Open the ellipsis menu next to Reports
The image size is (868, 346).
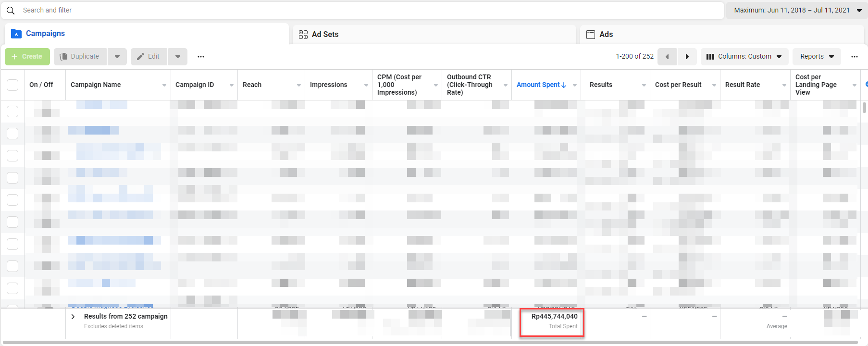[854, 57]
